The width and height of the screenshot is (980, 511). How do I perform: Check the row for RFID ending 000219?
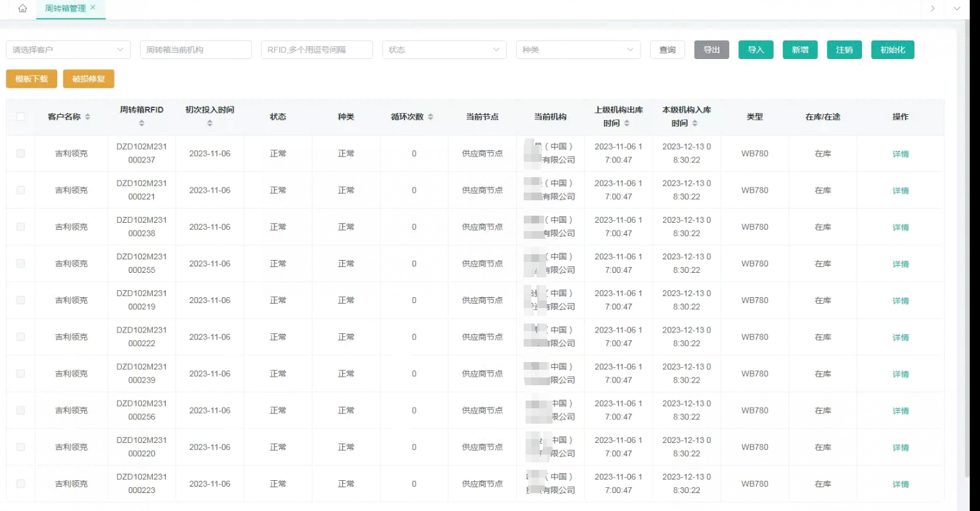tap(21, 300)
